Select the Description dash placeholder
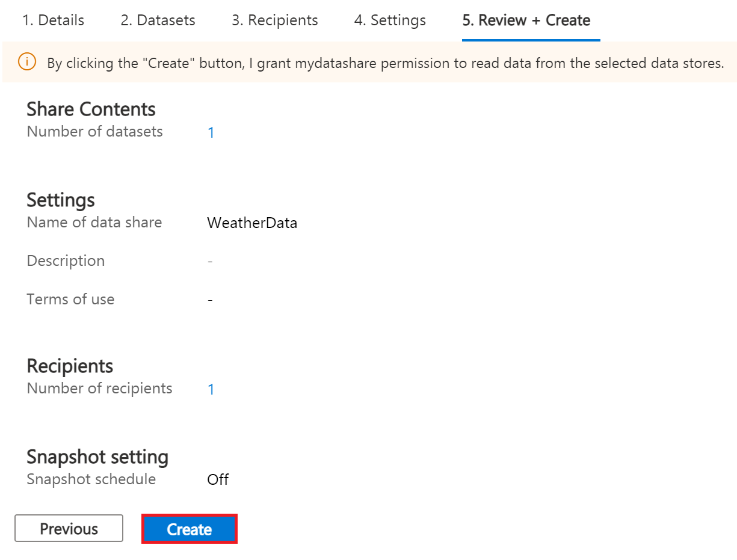737x560 pixels. click(x=209, y=261)
